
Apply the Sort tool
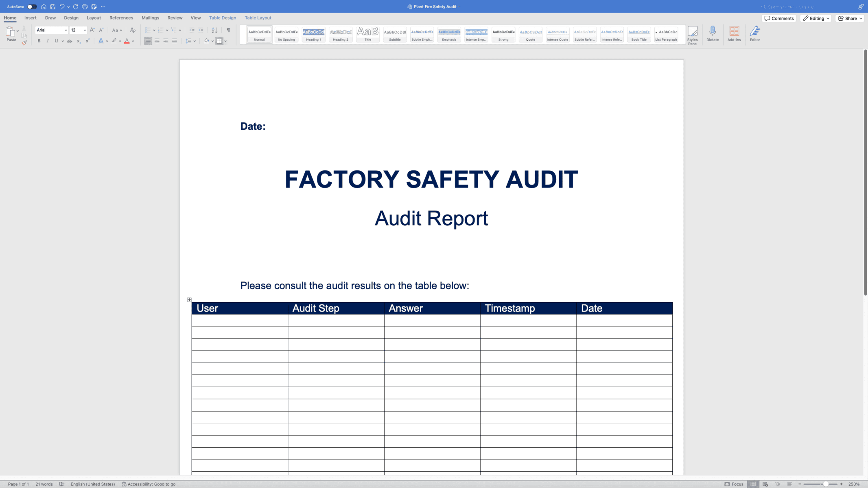214,30
